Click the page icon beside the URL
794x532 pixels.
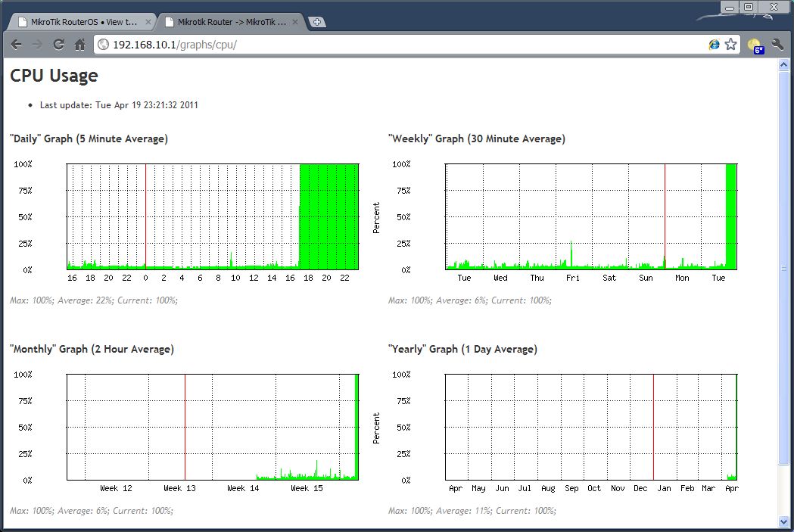(101, 45)
